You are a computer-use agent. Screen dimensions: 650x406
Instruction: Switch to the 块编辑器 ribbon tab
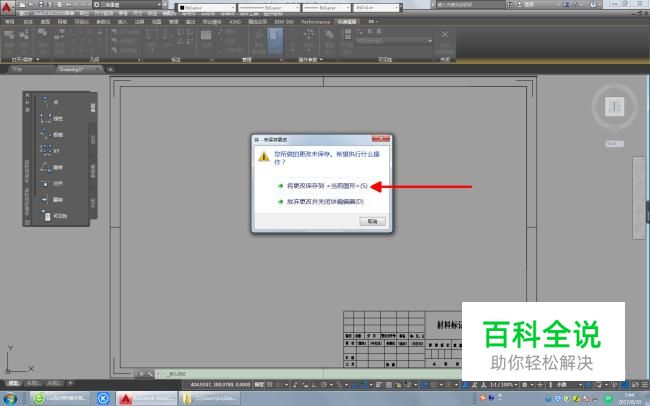347,22
